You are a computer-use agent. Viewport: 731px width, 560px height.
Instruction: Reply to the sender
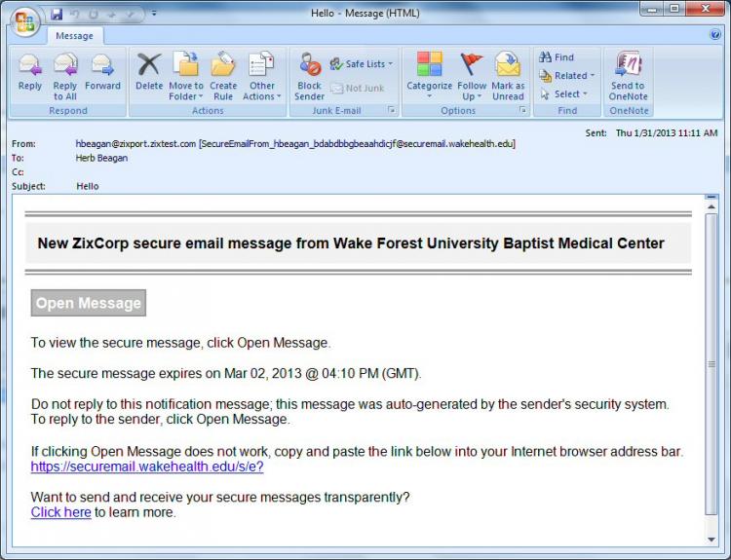click(30, 73)
